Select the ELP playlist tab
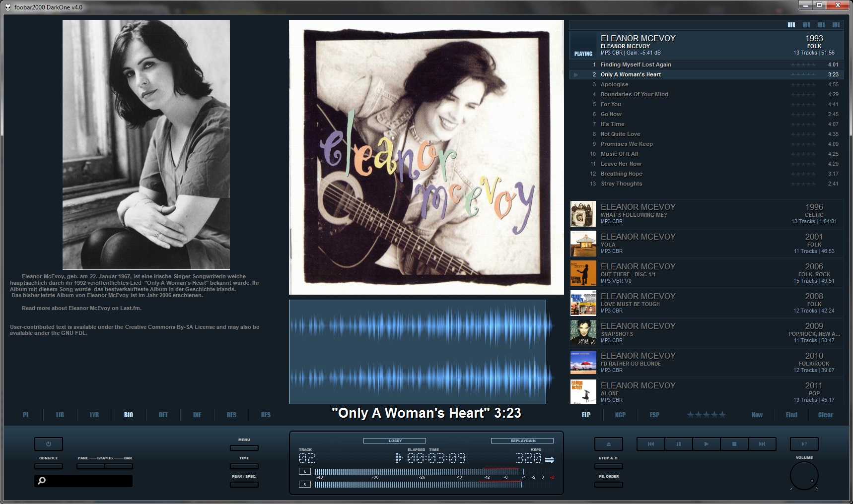Screen dimensions: 853x504 [586, 415]
